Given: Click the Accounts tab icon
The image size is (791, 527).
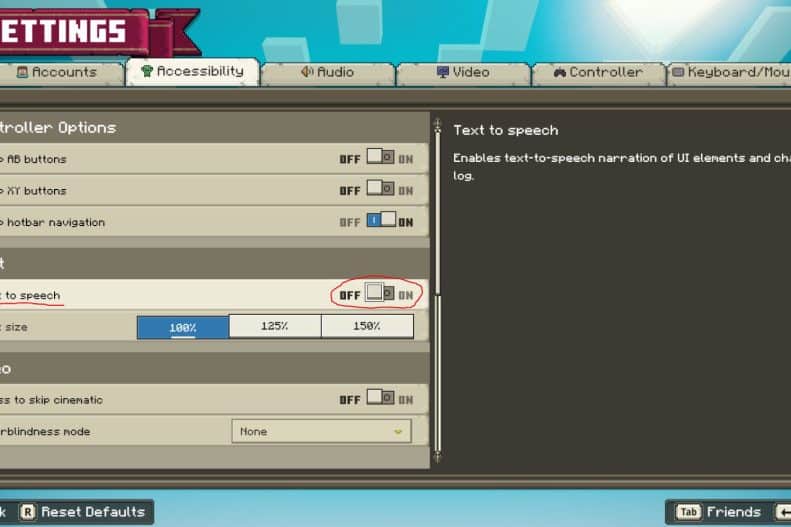Looking at the screenshot, I should click(22, 72).
